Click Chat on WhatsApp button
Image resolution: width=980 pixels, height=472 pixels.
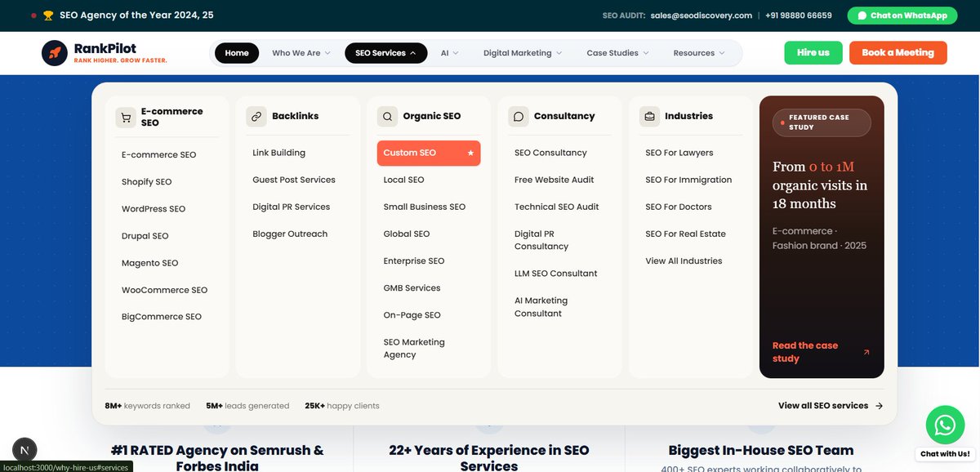pos(902,16)
